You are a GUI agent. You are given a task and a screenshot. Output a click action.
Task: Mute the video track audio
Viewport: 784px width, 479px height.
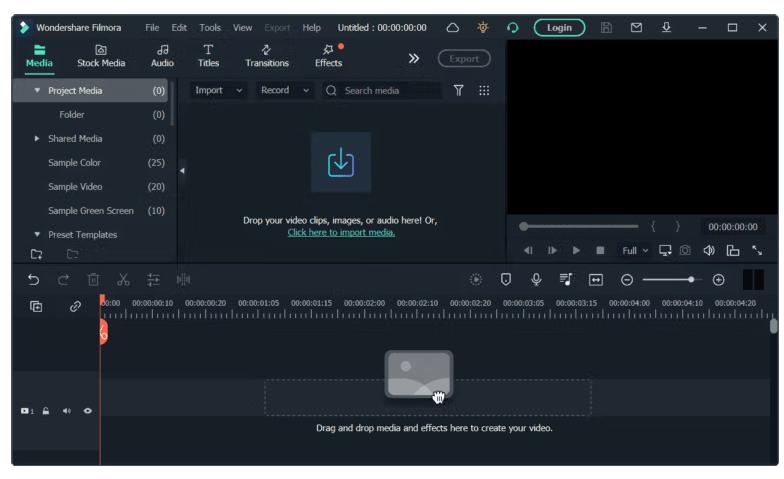[x=66, y=410]
